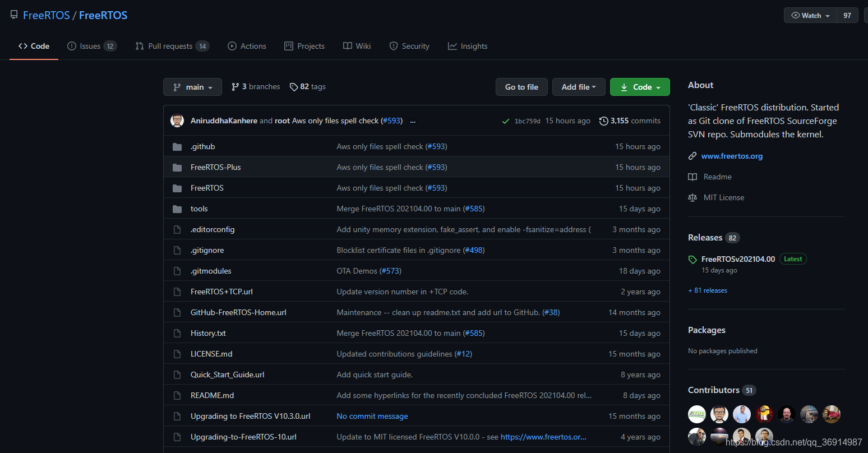Click the commit history clock icon

click(x=604, y=121)
